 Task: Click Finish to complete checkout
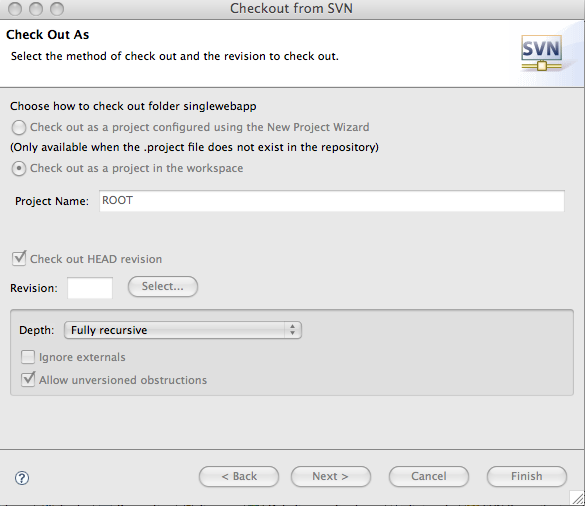click(527, 477)
